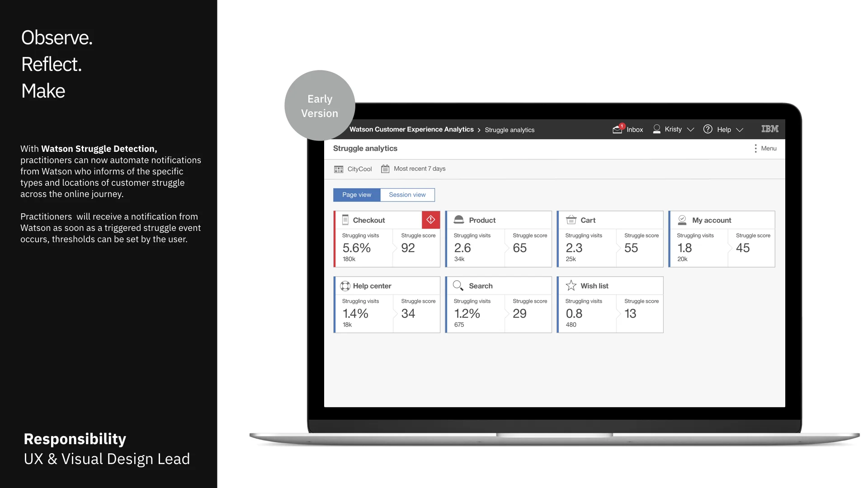The width and height of the screenshot is (868, 488).
Task: Click the red alert icon on Checkout card
Action: (430, 220)
